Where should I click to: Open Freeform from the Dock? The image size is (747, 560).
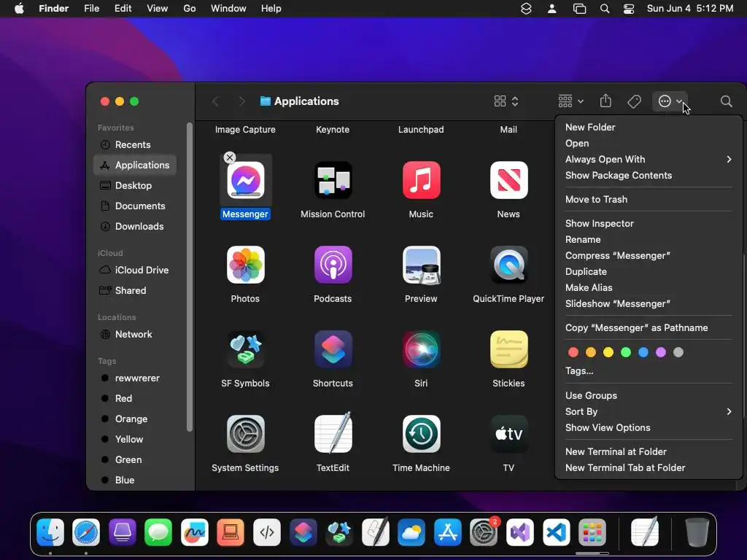(194, 532)
